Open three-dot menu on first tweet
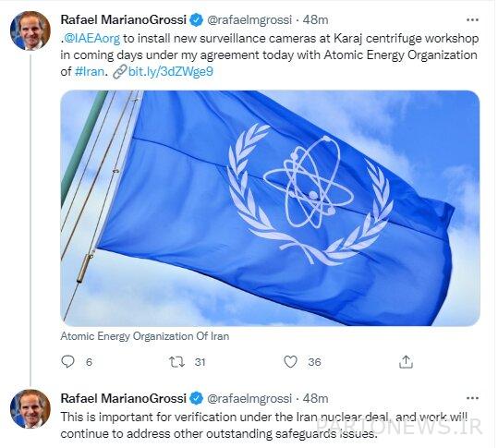 pyautogui.click(x=472, y=20)
